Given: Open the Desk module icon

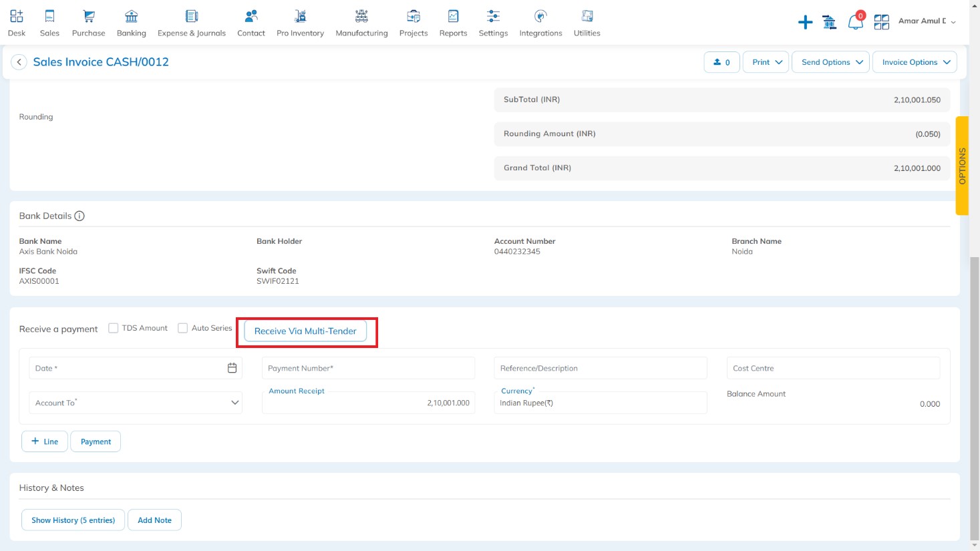Looking at the screenshot, I should pyautogui.click(x=17, y=16).
